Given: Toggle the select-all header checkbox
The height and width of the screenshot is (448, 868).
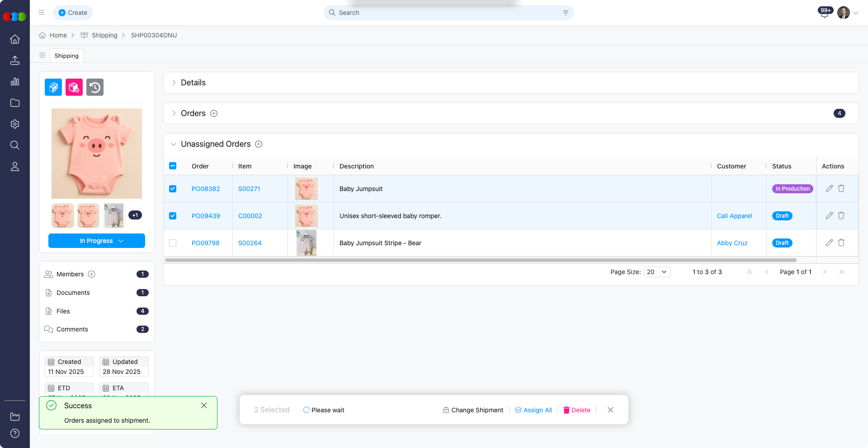Looking at the screenshot, I should click(x=173, y=166).
